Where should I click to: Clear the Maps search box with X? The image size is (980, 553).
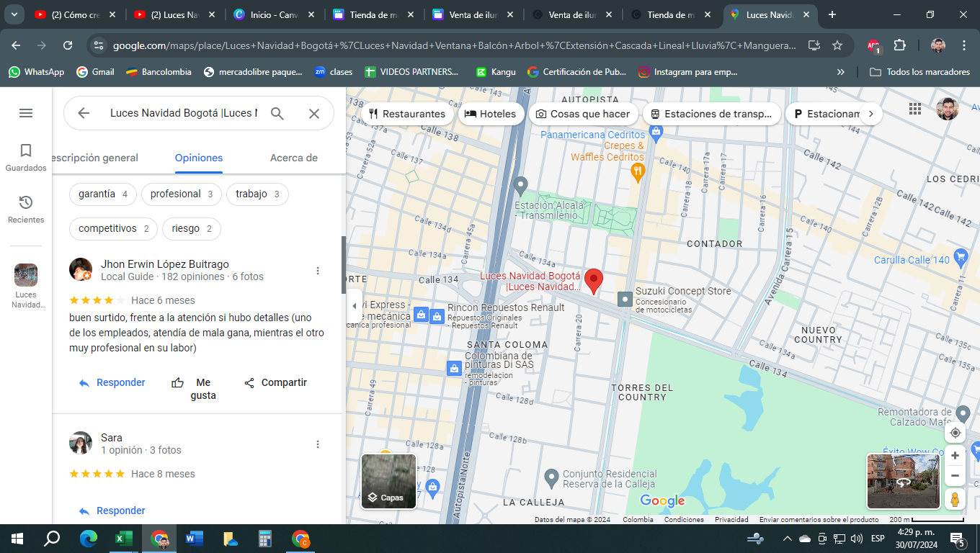[x=314, y=113]
